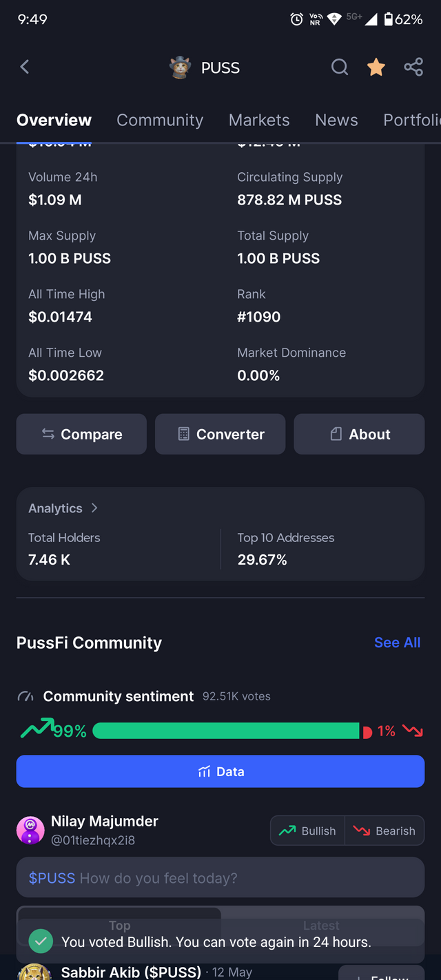Tap the PUSS cat coin logo
The image size is (441, 980).
[180, 67]
